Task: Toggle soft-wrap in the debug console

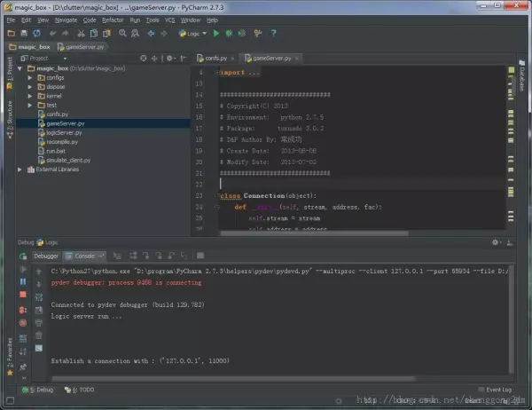Action: click(x=39, y=297)
